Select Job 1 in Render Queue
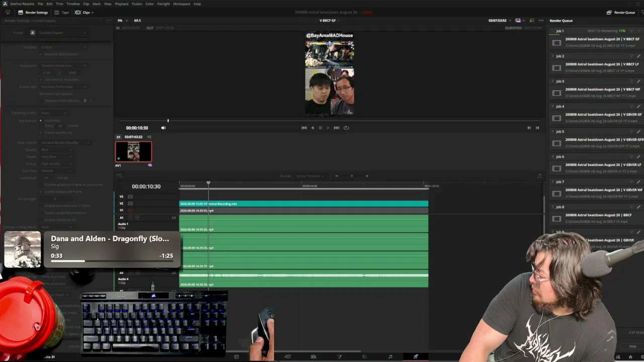The height and width of the screenshot is (362, 644). (596, 39)
